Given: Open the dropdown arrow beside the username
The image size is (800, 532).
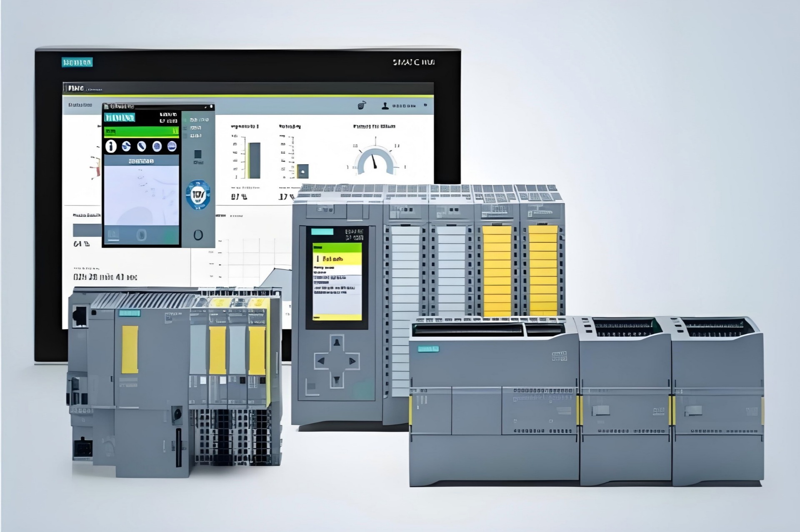Looking at the screenshot, I should [x=425, y=105].
